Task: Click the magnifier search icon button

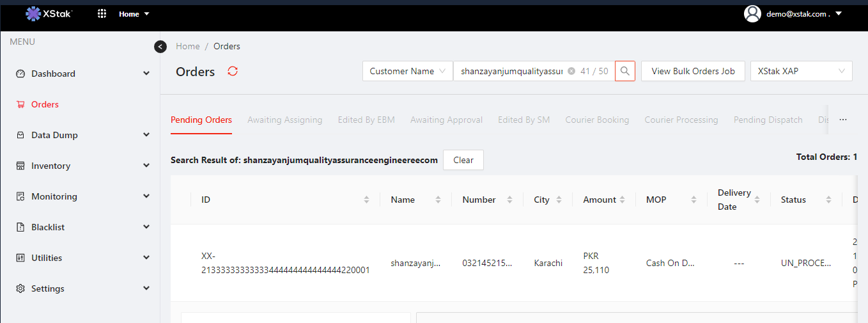Action: (x=625, y=71)
